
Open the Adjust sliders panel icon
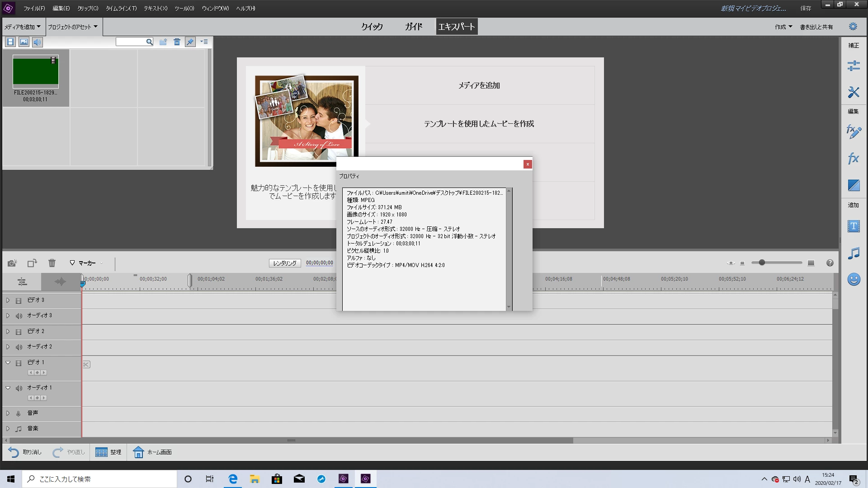853,66
